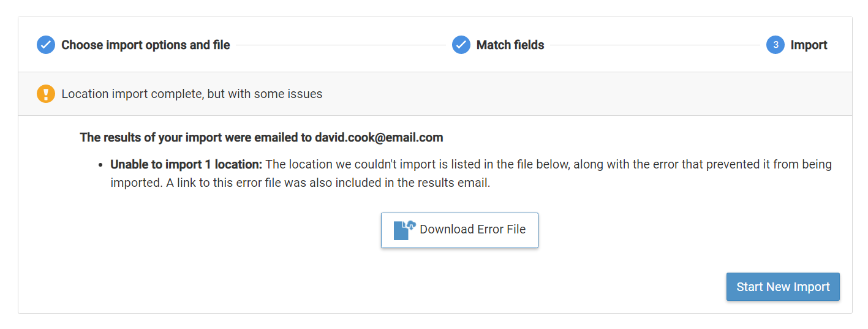
Task: Download the error file
Action: (459, 230)
